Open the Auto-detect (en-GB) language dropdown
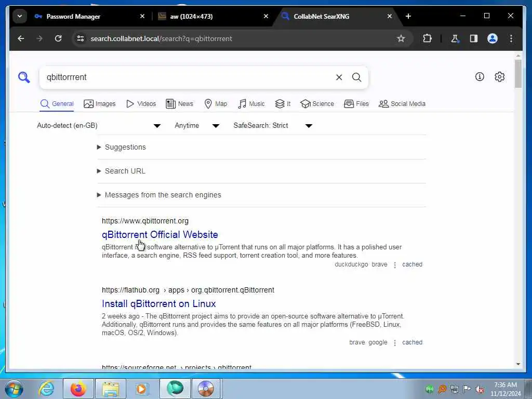Image resolution: width=532 pixels, height=399 pixels. 99,126
